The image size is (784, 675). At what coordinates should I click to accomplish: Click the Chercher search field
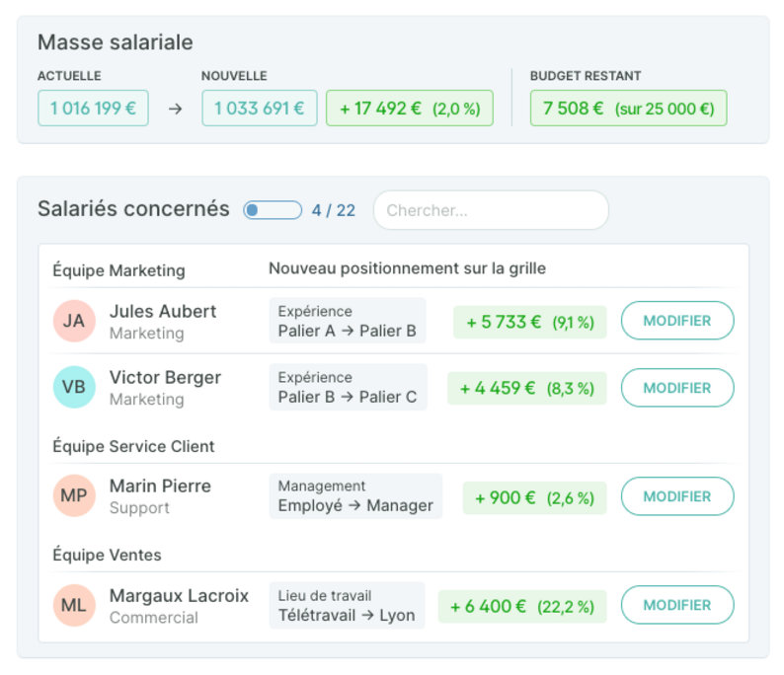(x=491, y=210)
